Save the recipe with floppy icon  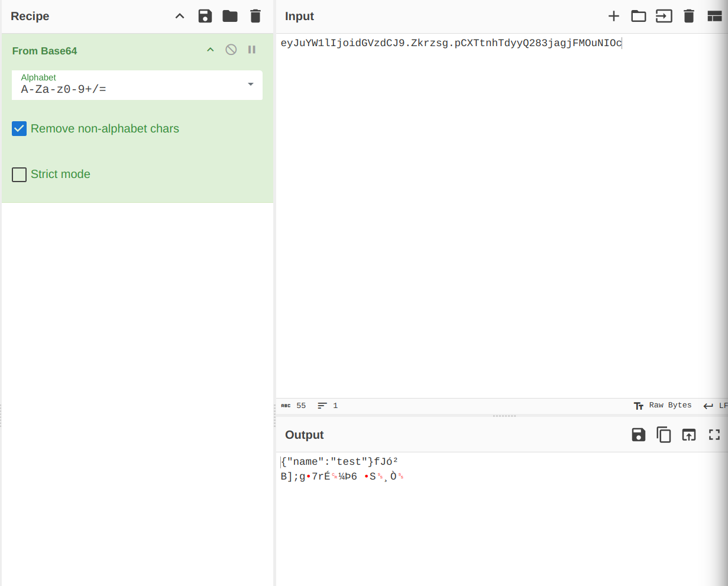click(205, 16)
